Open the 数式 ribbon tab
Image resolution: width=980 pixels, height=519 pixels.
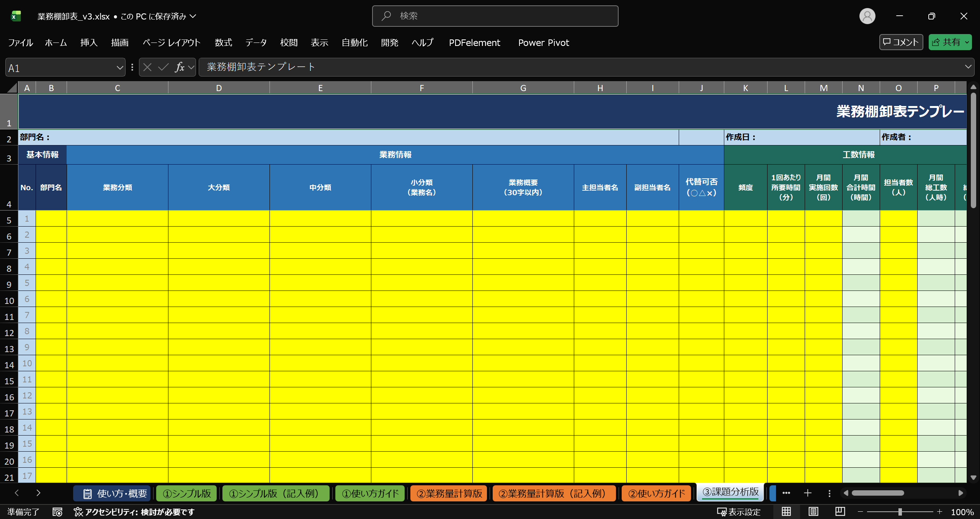click(x=223, y=42)
